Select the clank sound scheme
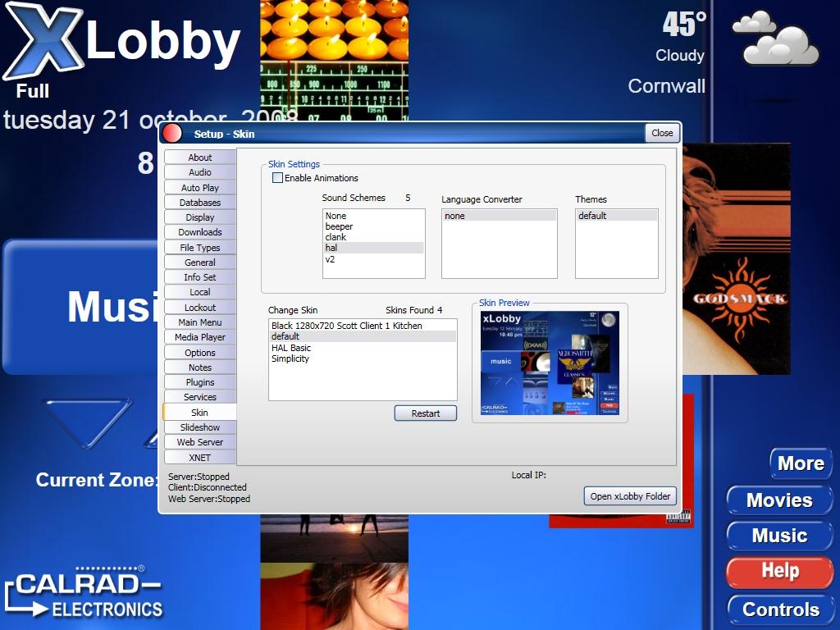 tap(373, 237)
